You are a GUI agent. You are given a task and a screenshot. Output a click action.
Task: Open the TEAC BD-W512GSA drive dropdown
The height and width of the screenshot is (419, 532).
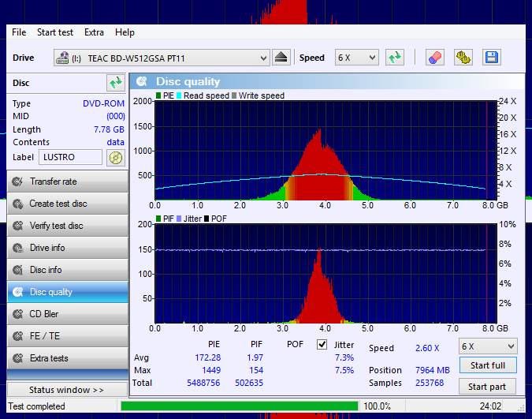click(x=162, y=58)
